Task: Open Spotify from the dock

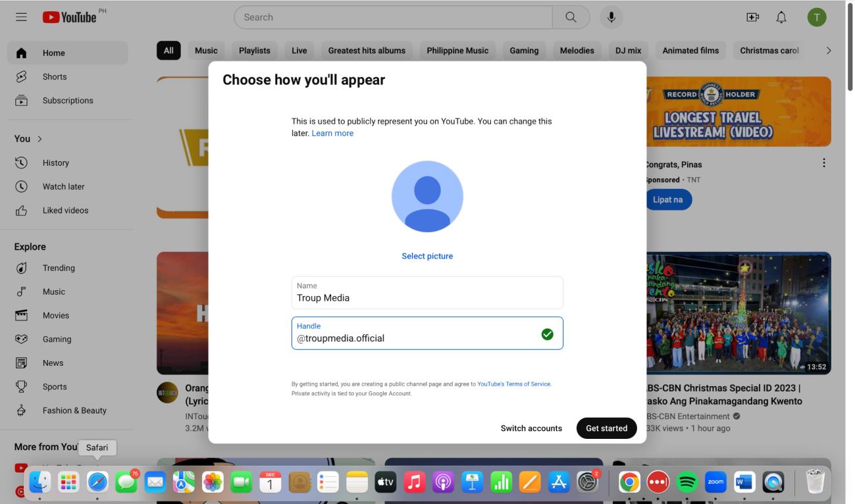Action: (687, 482)
